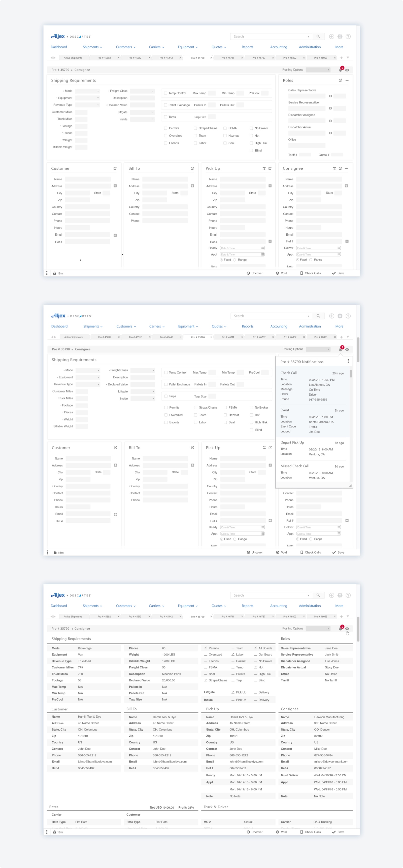Expand the Shipments menu in the top screen
The width and height of the screenshot is (403, 868).
[x=92, y=47]
